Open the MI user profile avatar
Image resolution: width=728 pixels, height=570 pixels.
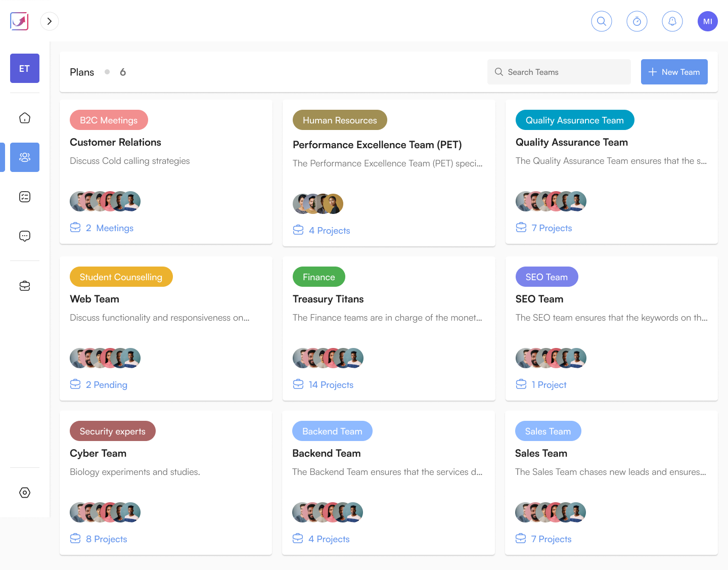click(708, 21)
